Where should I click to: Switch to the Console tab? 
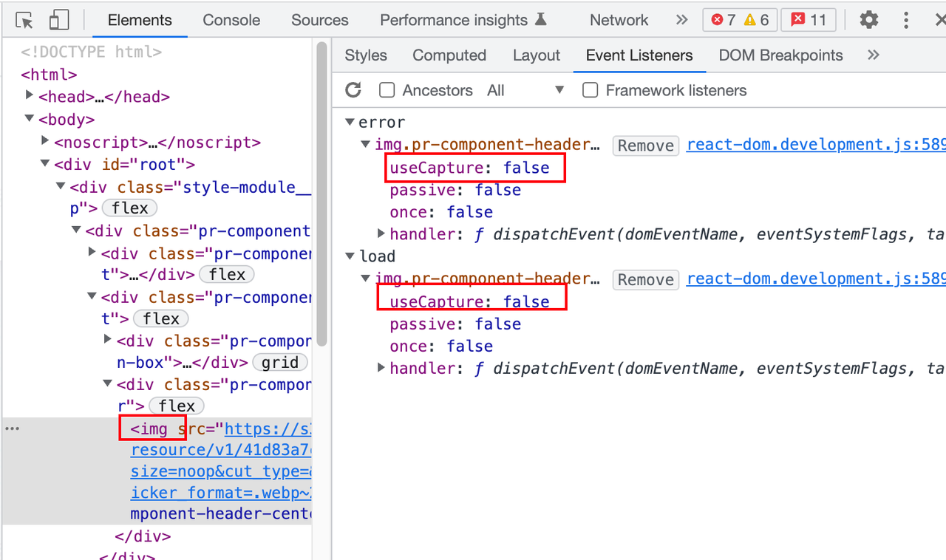point(231,20)
